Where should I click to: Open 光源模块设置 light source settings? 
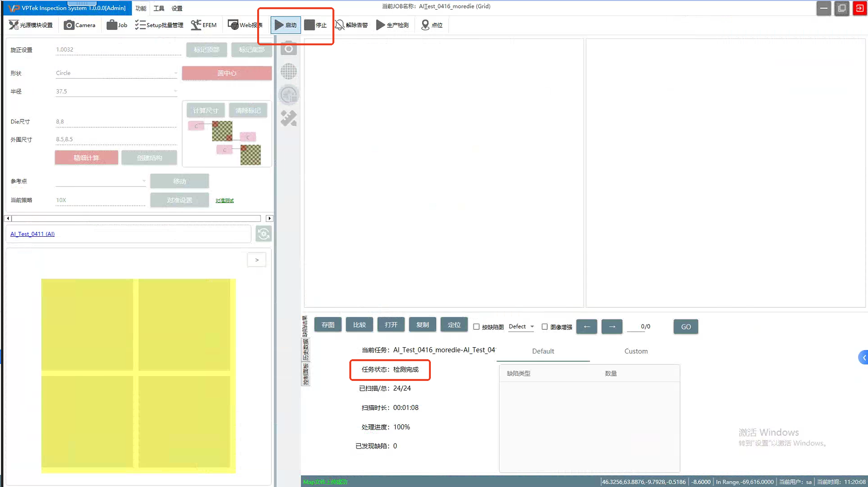pos(31,25)
